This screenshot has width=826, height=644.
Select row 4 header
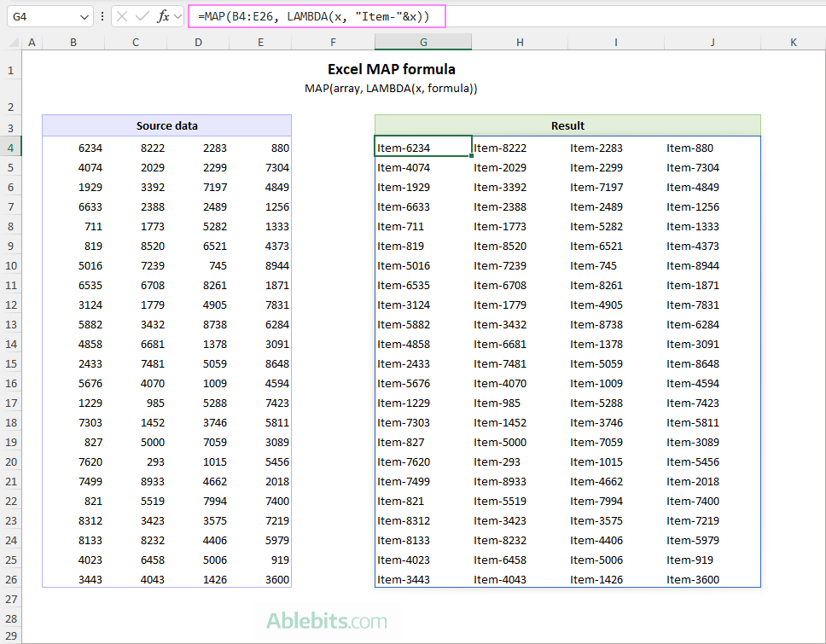coord(10,148)
